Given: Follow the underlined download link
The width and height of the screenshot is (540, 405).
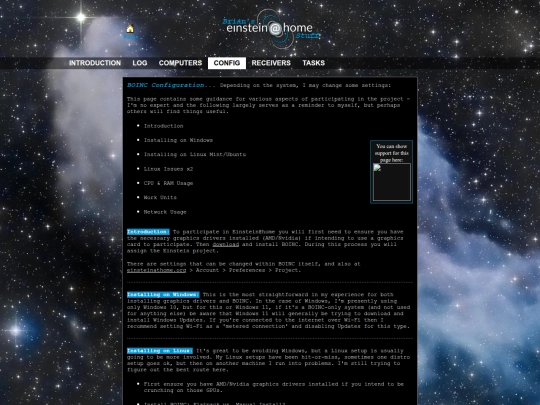Looking at the screenshot, I should tap(226, 245).
